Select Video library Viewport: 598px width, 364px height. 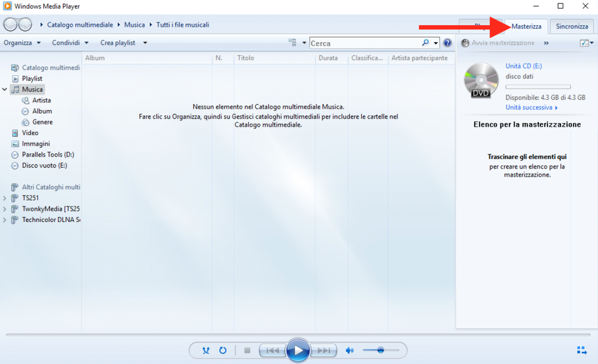point(25,133)
